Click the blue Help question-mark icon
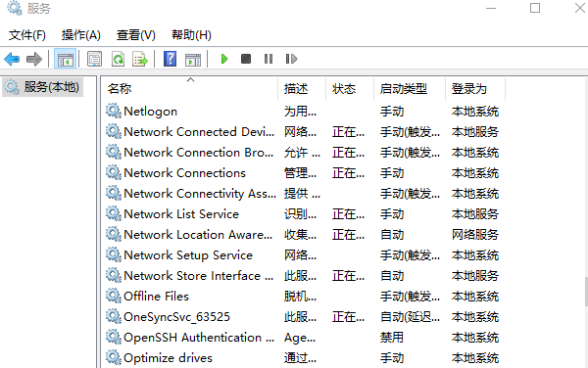This screenshot has width=588, height=368. pos(170,59)
